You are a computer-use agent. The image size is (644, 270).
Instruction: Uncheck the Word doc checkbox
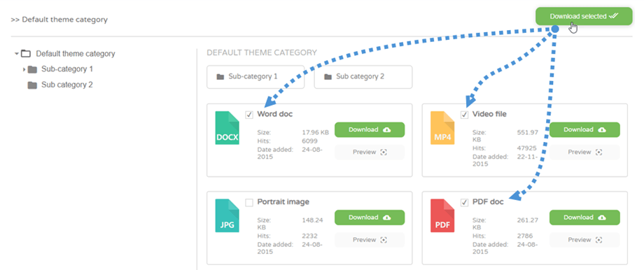249,115
